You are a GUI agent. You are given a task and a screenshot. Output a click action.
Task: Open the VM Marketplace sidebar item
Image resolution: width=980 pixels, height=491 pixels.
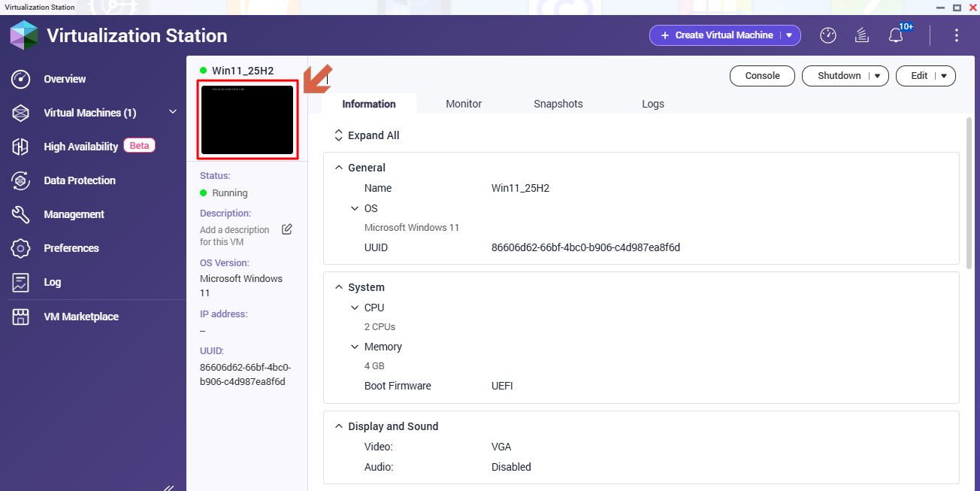80,317
